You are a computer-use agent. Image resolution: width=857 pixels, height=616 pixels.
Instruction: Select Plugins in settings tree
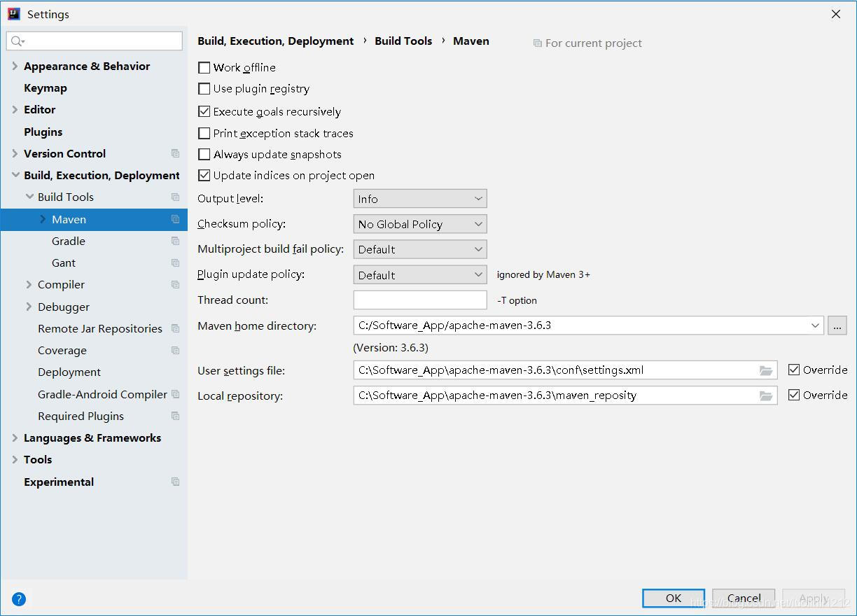(x=43, y=132)
